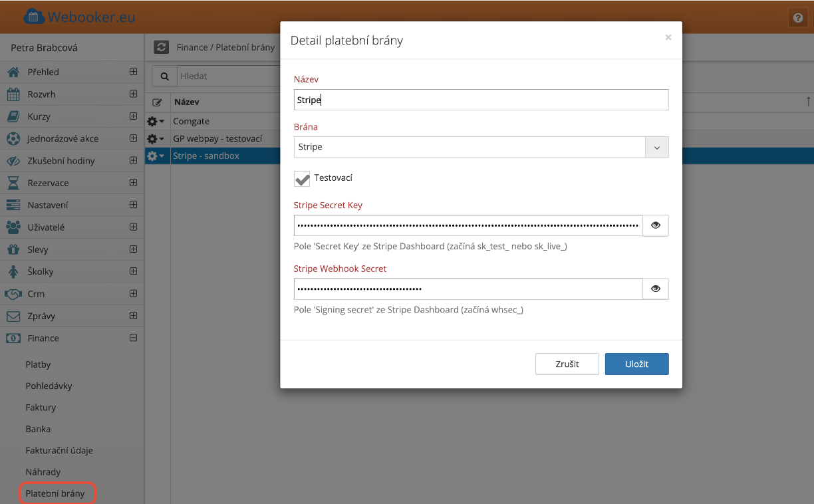
Task: Click the Nastavení server icon
Action: point(13,205)
